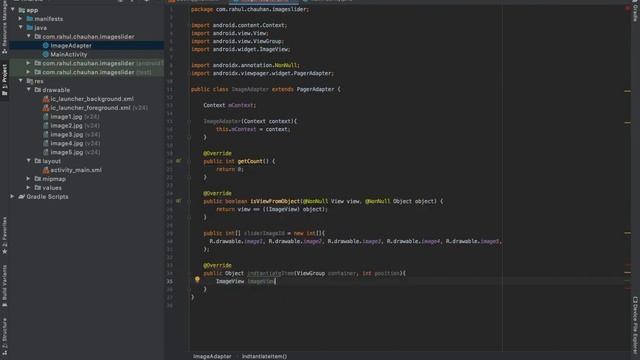The image size is (640, 360).
Task: Click the ImageAdapter breadcrumb below the editor
Action: (212, 356)
